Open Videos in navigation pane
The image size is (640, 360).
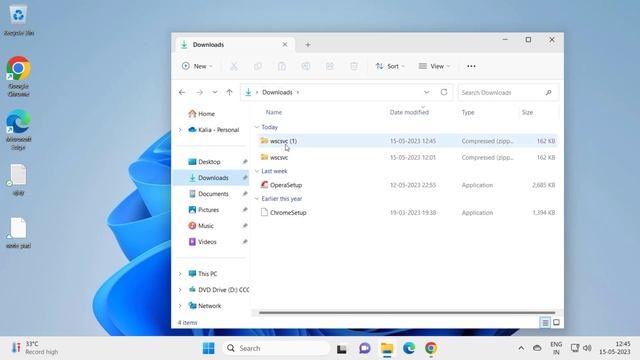click(207, 242)
